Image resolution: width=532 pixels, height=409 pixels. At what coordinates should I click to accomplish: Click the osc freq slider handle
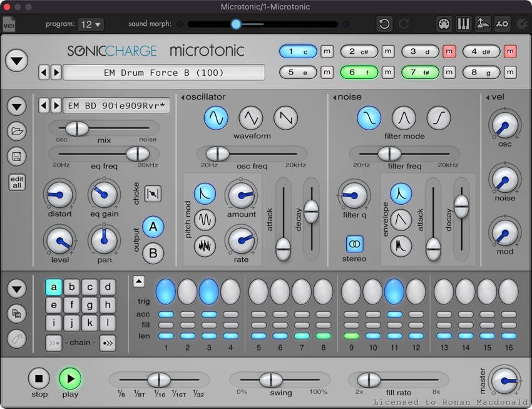coord(217,153)
